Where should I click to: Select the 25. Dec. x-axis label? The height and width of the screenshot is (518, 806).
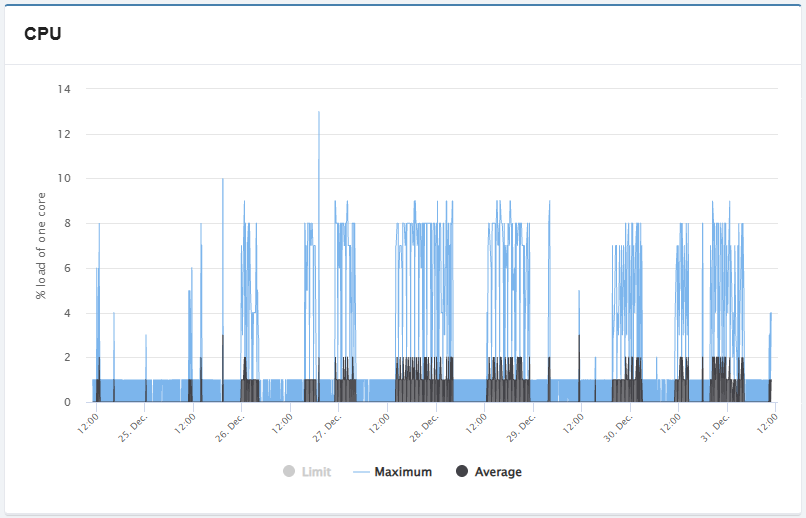click(x=135, y=424)
